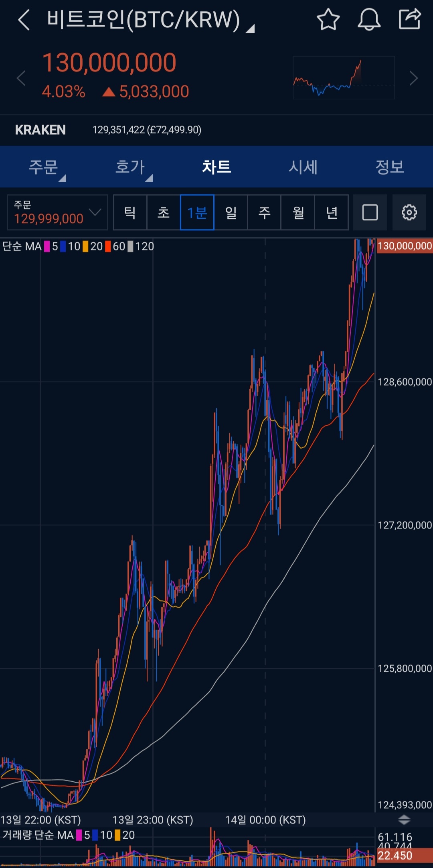Share this coin using the share icon

(410, 19)
